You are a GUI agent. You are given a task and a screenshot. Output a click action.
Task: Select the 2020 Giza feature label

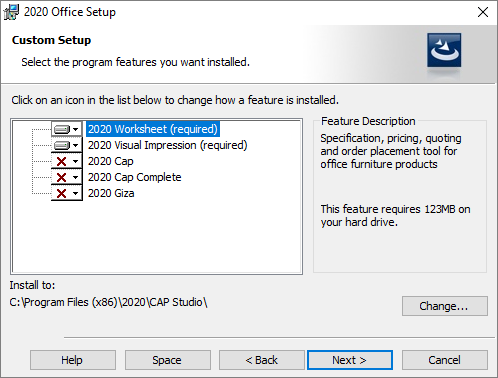pos(111,193)
